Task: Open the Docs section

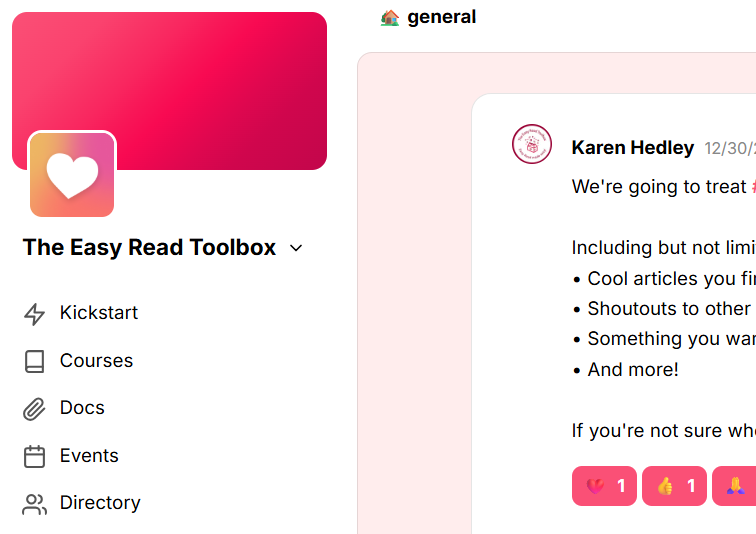Action: click(x=82, y=408)
